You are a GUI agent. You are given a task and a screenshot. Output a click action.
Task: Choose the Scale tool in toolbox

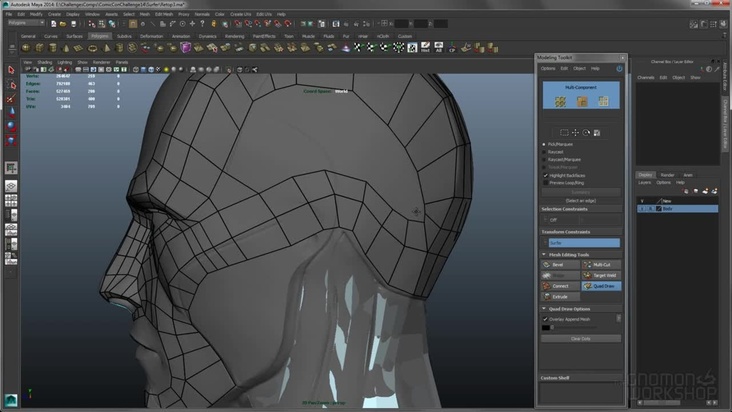point(11,138)
